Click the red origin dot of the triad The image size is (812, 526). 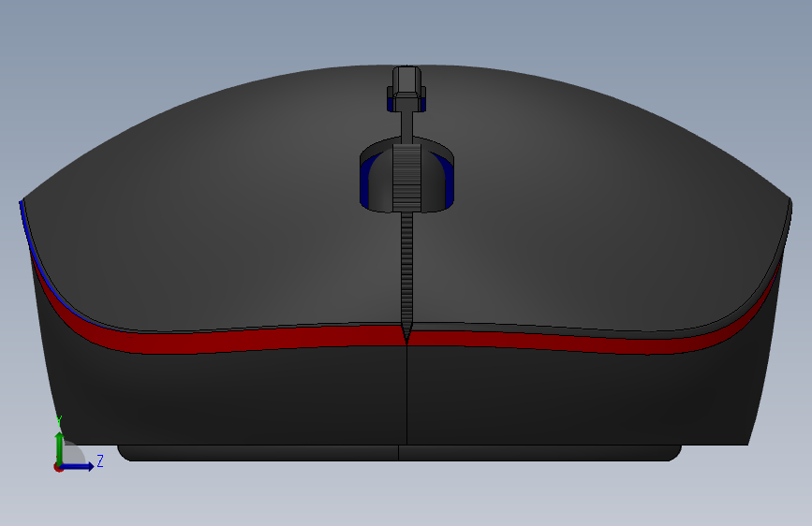(x=58, y=467)
